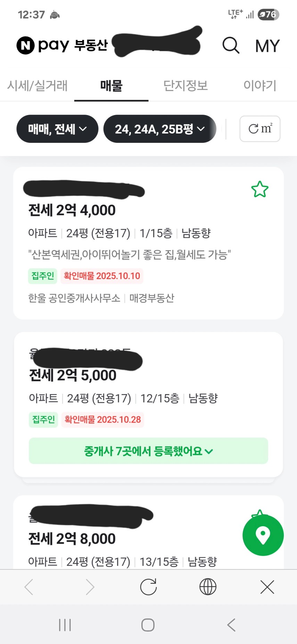Image resolution: width=297 pixels, height=644 pixels.
Task: Open the MY page
Action: click(x=267, y=46)
